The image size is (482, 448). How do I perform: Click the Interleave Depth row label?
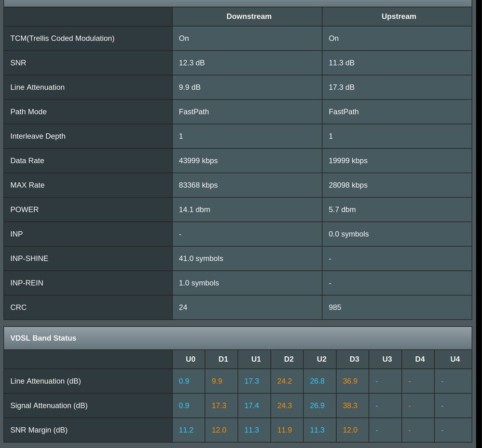coord(38,136)
